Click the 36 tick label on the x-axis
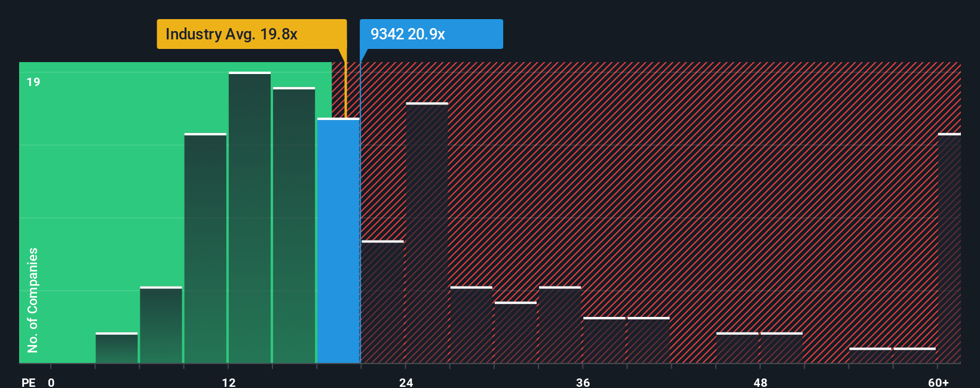The height and width of the screenshot is (388, 980). coord(583,383)
